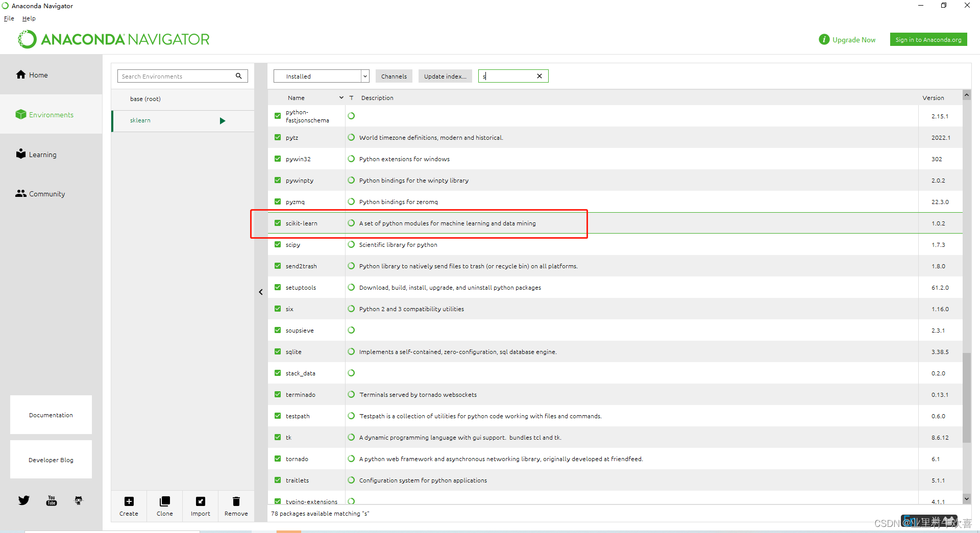Sign in to Anaconda.org
980x533 pixels.
928,39
